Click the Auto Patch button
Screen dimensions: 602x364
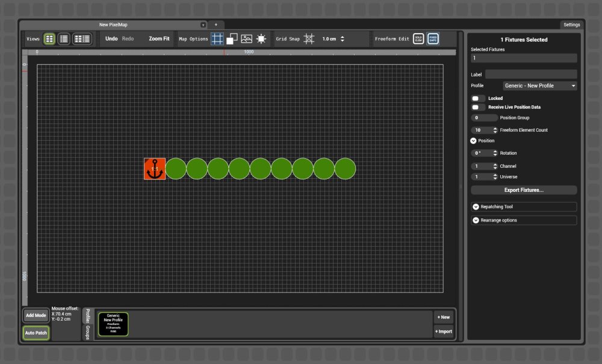click(36, 333)
